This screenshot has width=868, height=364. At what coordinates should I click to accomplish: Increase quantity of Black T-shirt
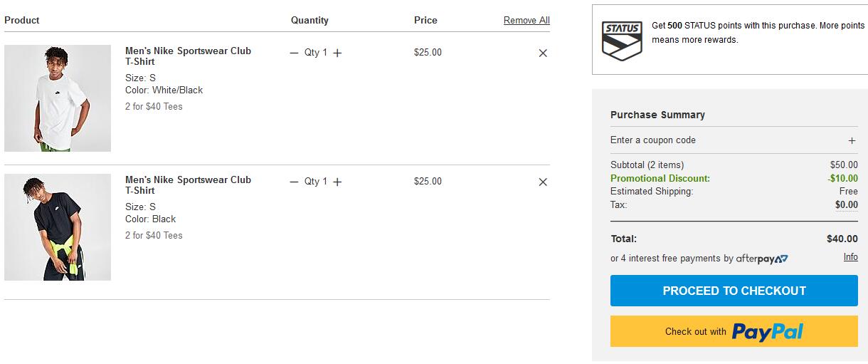[337, 182]
